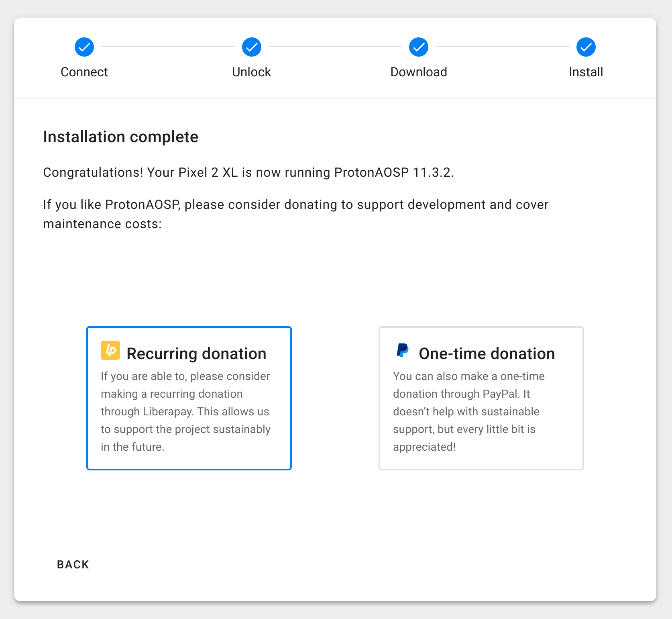Click the PayPal logo on the donation card
Viewport: 672px width, 619px height.
402,350
